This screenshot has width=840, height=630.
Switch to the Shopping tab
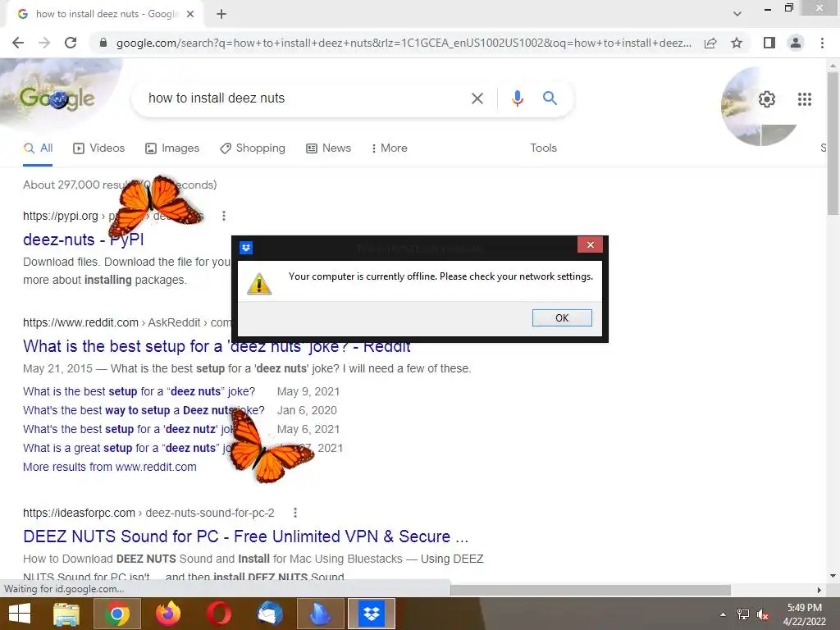pyautogui.click(x=253, y=148)
